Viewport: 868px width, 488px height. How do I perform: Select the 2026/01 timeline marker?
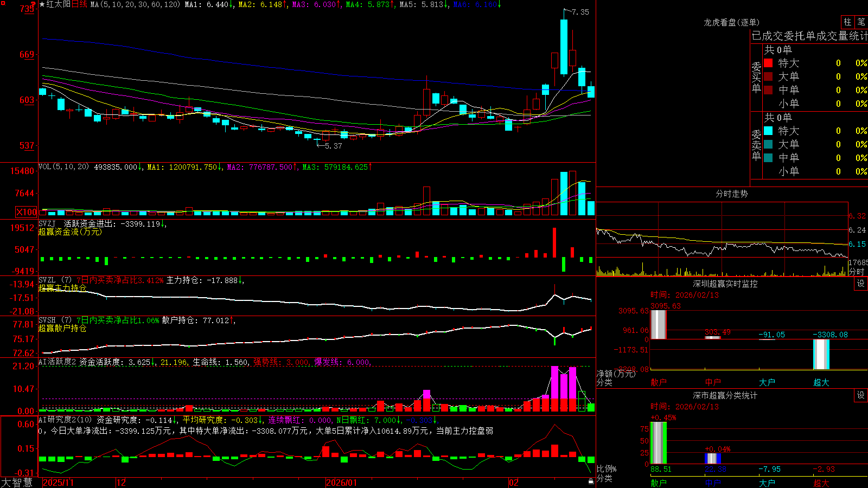click(x=341, y=483)
